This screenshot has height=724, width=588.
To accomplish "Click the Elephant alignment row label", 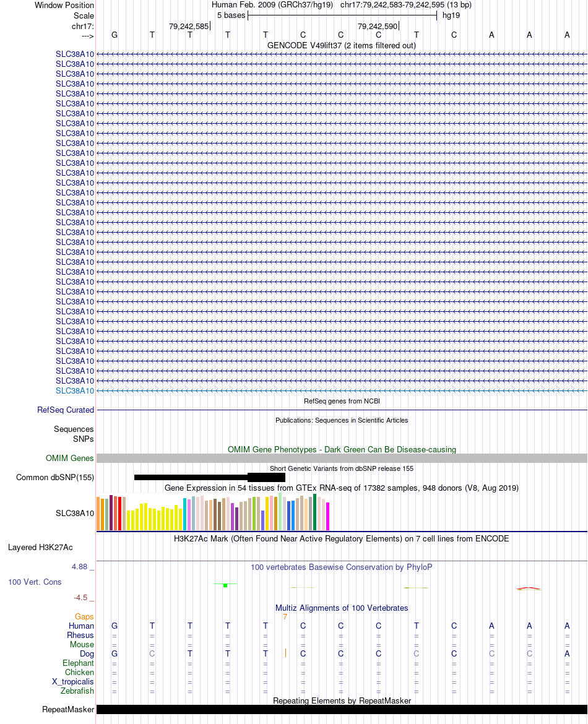I will pos(78,663).
